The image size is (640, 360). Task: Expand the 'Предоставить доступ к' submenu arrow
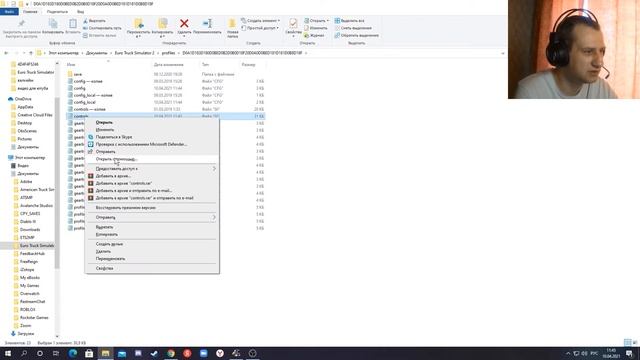click(x=214, y=169)
